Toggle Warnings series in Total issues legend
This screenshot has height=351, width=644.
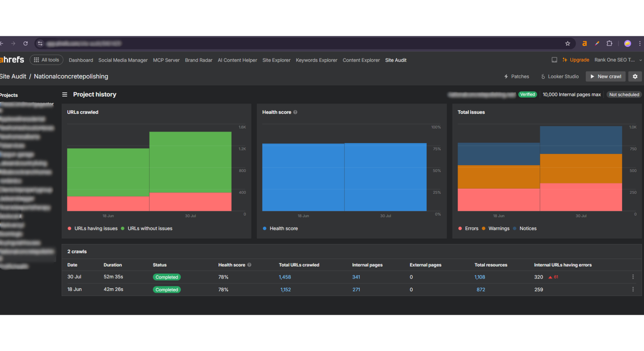[498, 228]
